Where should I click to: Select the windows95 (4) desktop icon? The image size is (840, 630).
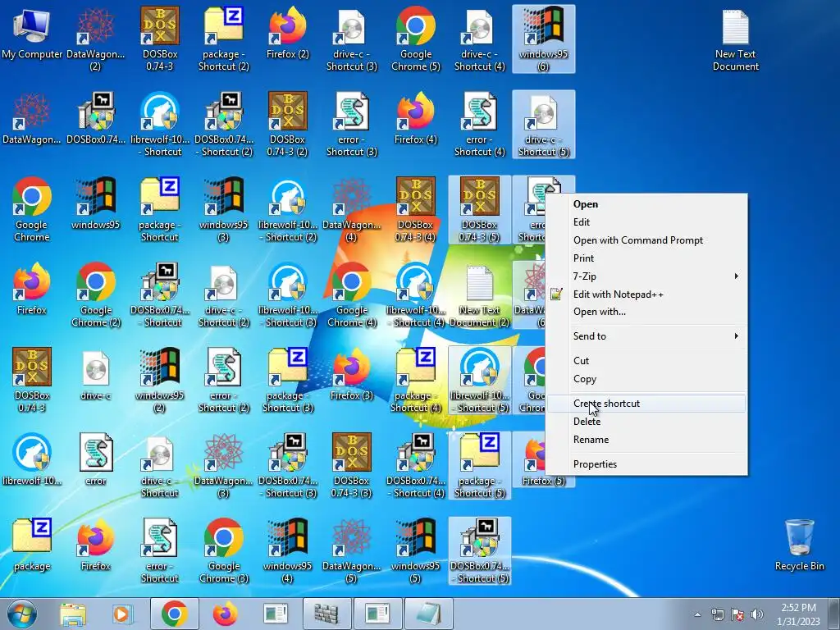(288, 550)
